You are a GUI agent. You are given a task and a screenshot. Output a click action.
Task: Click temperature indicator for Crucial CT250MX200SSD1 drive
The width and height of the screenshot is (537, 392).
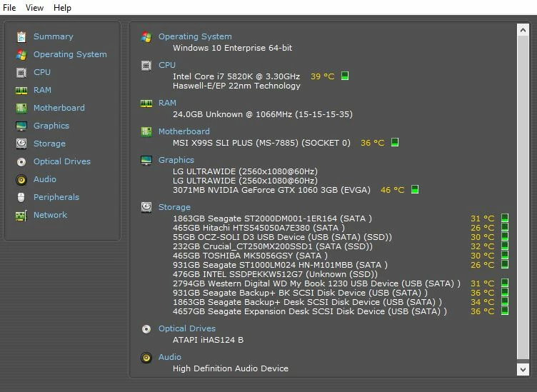[x=504, y=246]
